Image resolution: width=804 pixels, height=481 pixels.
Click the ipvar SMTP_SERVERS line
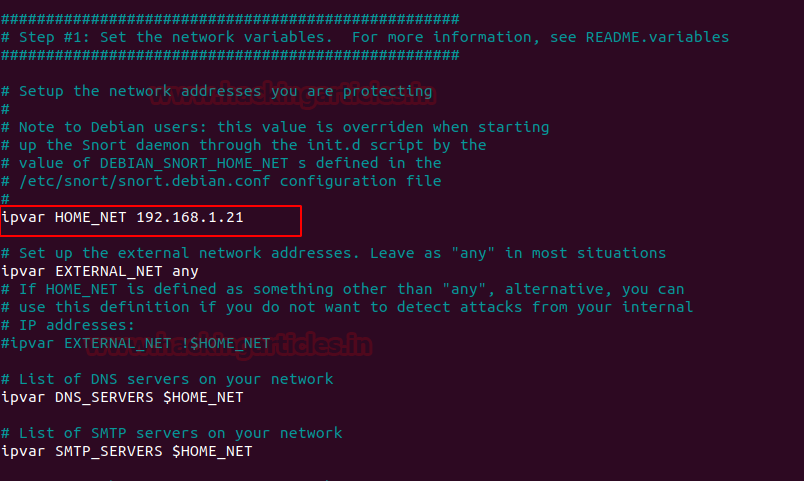[x=127, y=451]
